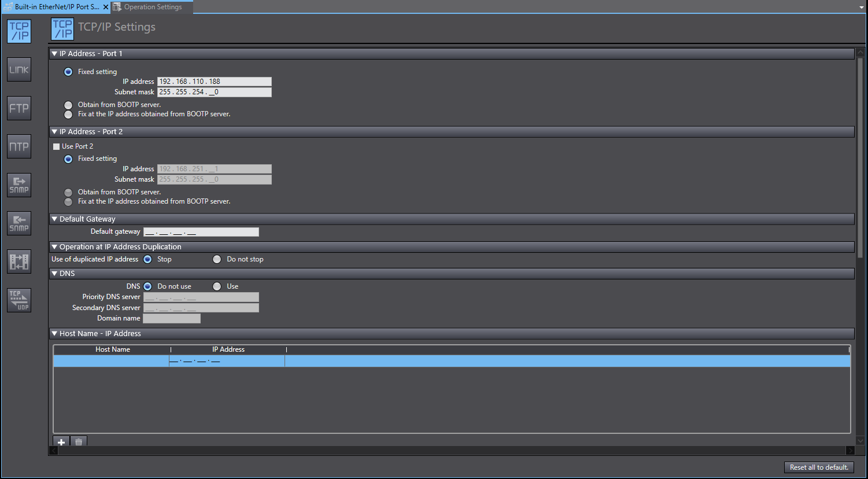Click the trash icon to delete host entry
Viewport: 868px width, 479px height.
click(x=79, y=441)
